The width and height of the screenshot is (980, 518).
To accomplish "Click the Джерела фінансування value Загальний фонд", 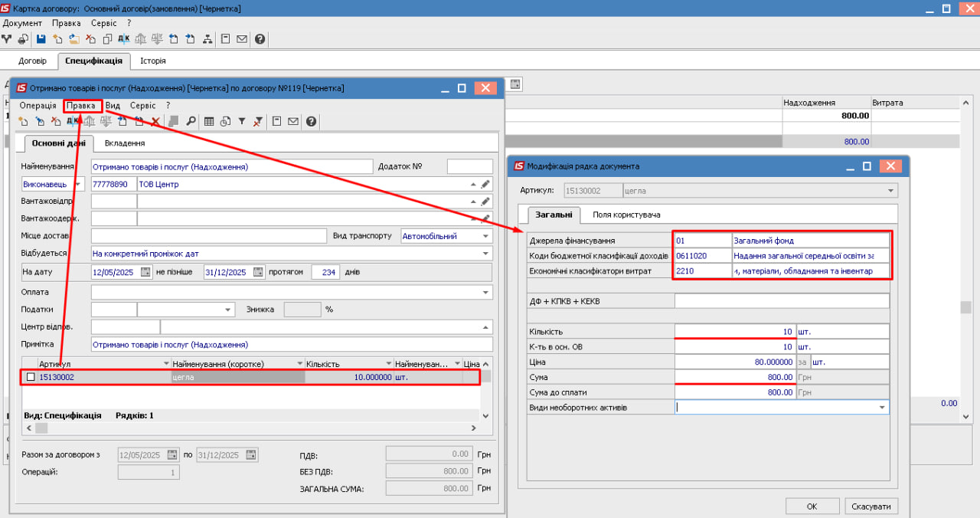I will click(811, 241).
